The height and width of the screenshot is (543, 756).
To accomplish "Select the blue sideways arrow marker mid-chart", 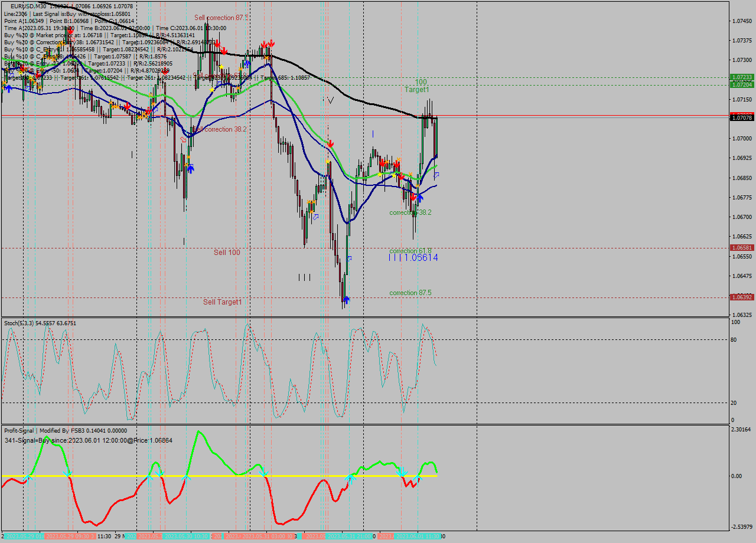I will [x=315, y=217].
